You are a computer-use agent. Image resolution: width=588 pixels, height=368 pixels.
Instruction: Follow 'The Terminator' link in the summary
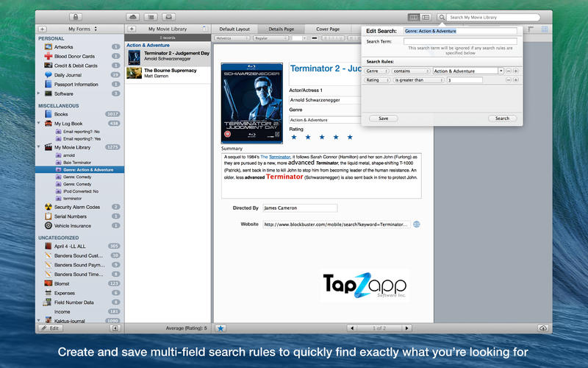pyautogui.click(x=275, y=157)
